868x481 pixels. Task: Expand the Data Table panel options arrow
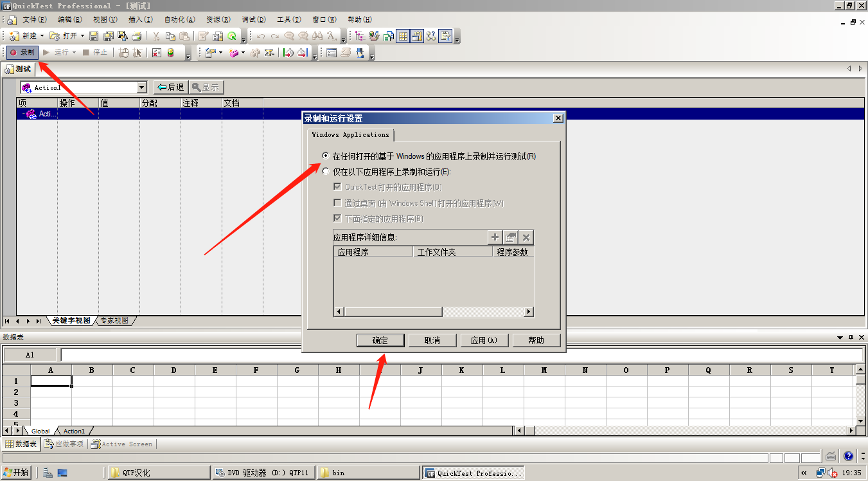pyautogui.click(x=840, y=338)
